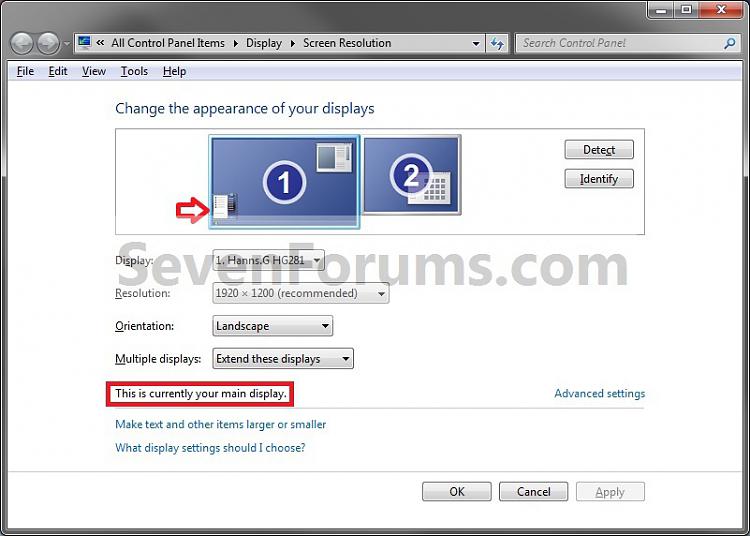
Task: Refresh the page with the refresh icon
Action: point(497,44)
